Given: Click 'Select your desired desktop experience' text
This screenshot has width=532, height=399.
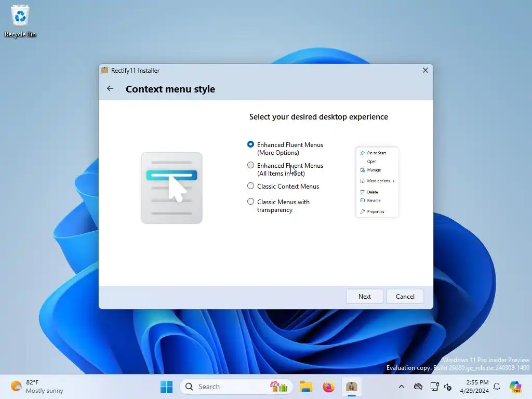Looking at the screenshot, I should (318, 117).
